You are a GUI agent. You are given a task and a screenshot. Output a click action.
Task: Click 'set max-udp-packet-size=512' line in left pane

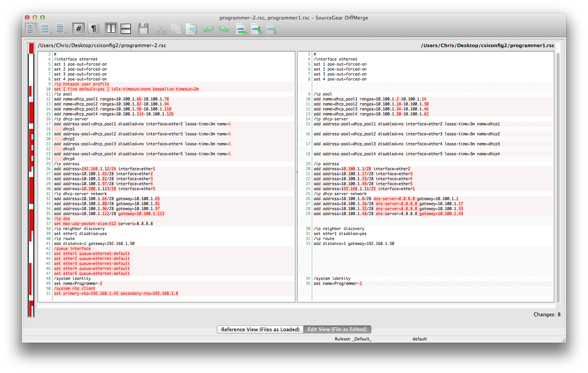tap(103, 223)
